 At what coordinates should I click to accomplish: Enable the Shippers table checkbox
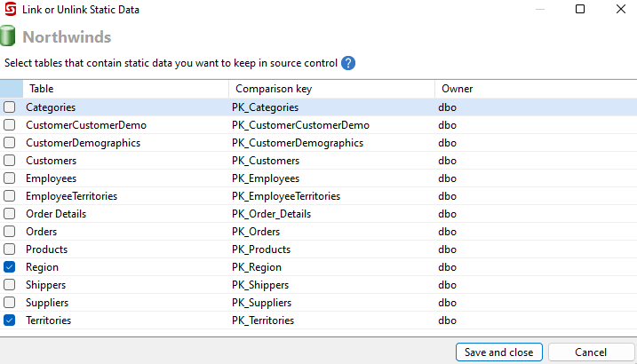[x=10, y=285]
